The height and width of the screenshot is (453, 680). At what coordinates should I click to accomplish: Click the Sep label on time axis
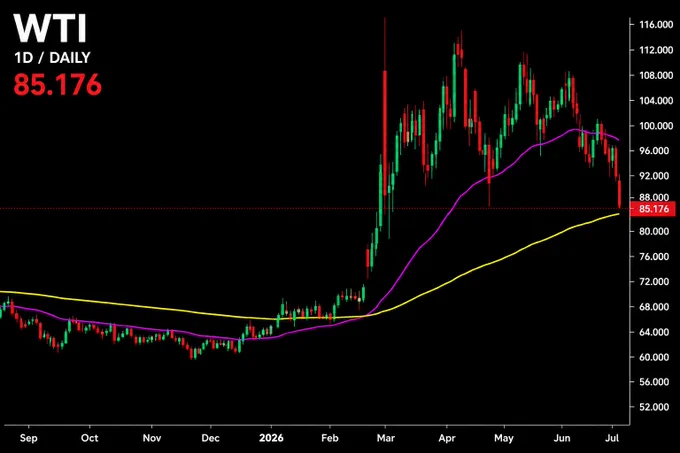[x=29, y=438]
